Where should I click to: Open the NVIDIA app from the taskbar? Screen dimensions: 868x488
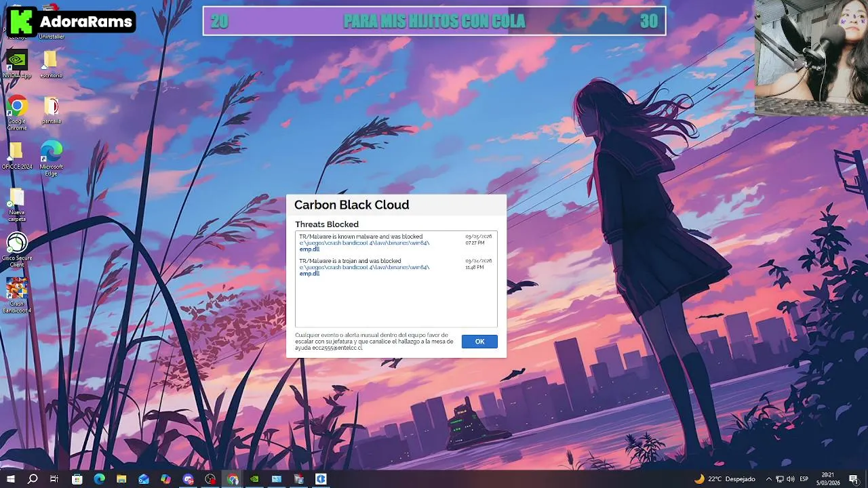(254, 479)
